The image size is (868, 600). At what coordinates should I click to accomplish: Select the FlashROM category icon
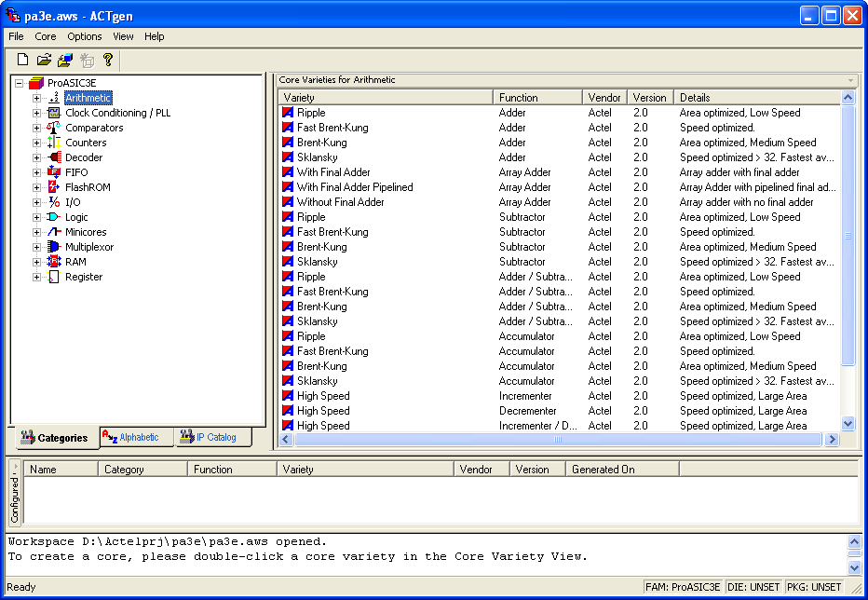(54, 187)
